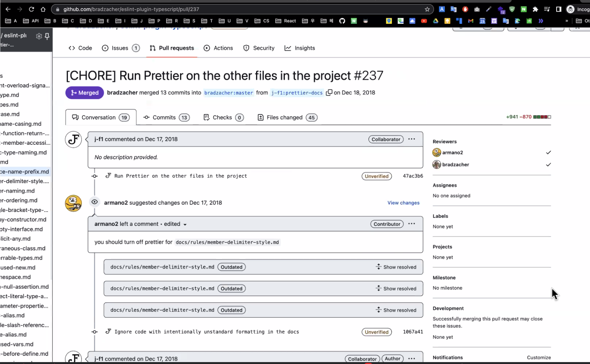Open before-define.md in sidebar tree
590x364 pixels.
(x=25, y=354)
